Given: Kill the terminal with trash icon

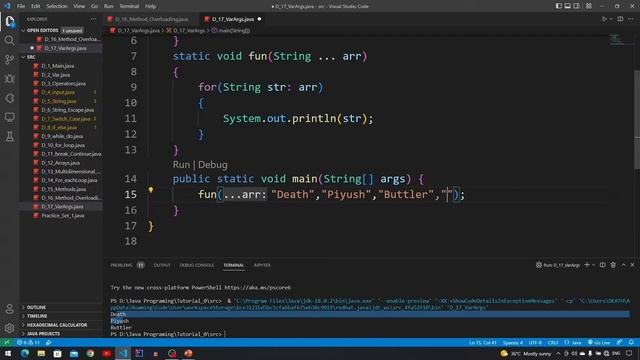Looking at the screenshot, I should 613,265.
